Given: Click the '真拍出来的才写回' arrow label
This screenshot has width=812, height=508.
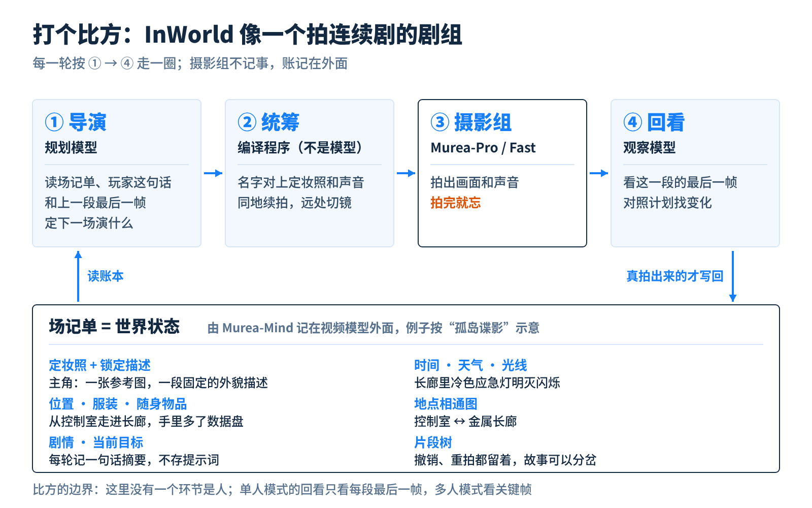Looking at the screenshot, I should [675, 276].
